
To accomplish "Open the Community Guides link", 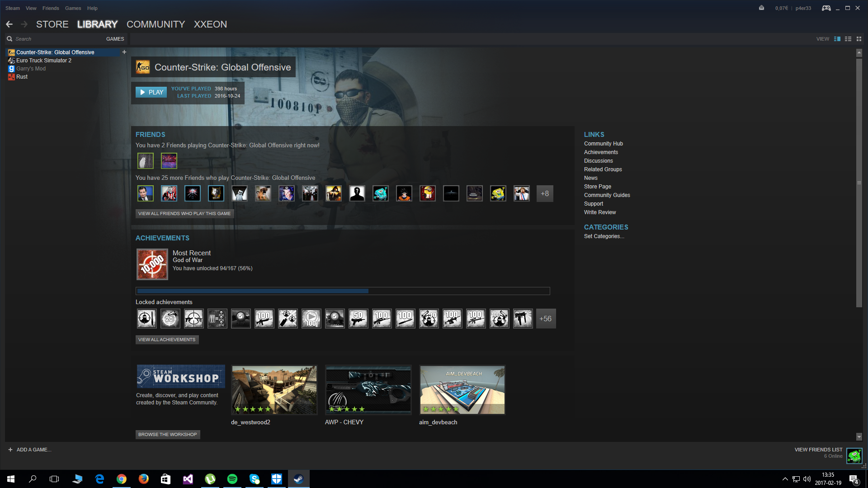I will point(607,195).
